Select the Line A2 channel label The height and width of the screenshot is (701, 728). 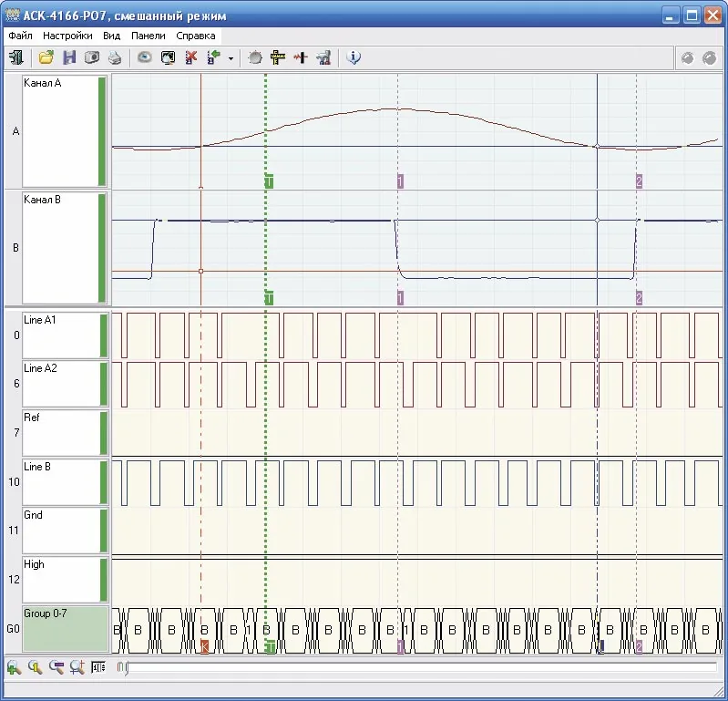tap(40, 368)
